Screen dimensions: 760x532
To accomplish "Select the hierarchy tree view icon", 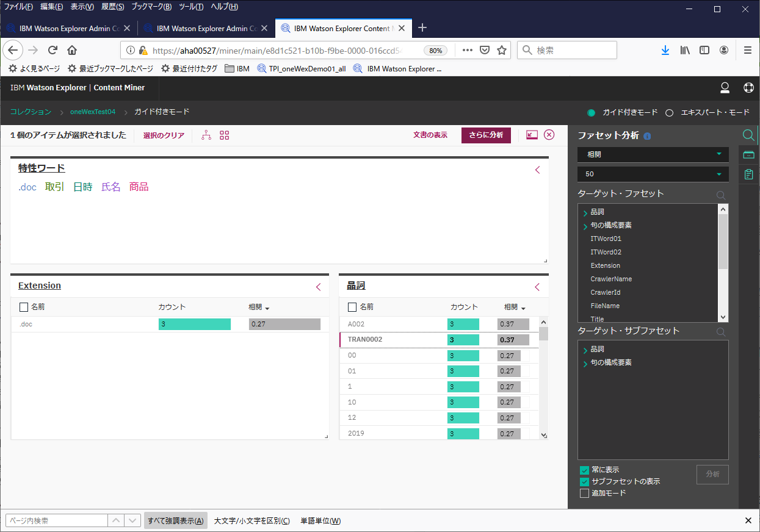I will point(206,135).
